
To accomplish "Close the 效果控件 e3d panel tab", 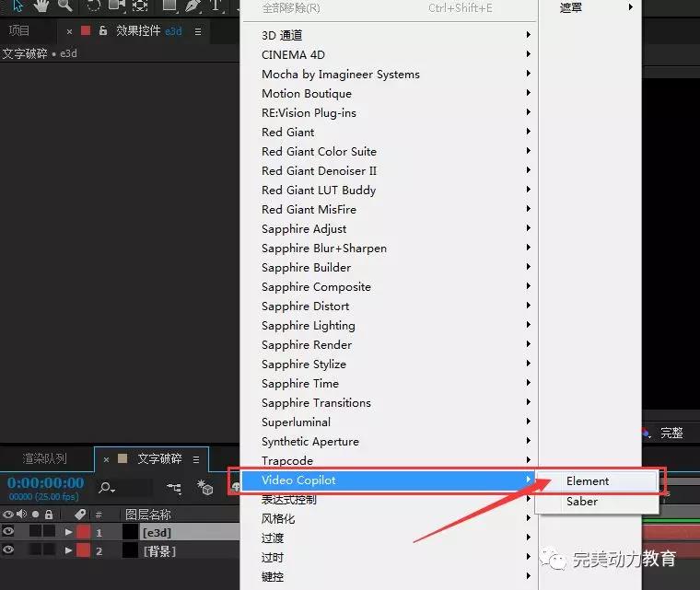I will click(x=69, y=31).
